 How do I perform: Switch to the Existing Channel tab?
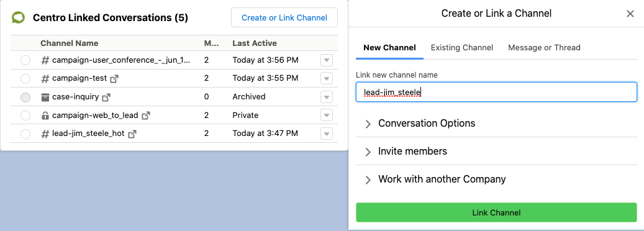tap(461, 48)
